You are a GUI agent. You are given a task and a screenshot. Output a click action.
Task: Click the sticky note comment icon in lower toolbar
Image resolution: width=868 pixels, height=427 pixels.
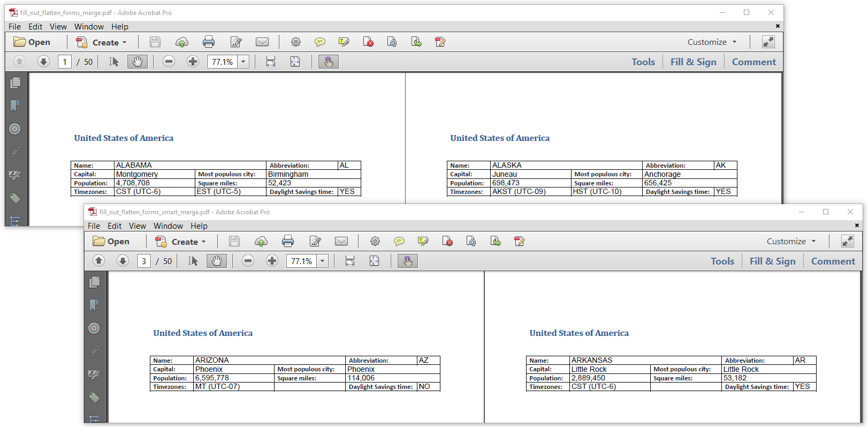pos(399,241)
